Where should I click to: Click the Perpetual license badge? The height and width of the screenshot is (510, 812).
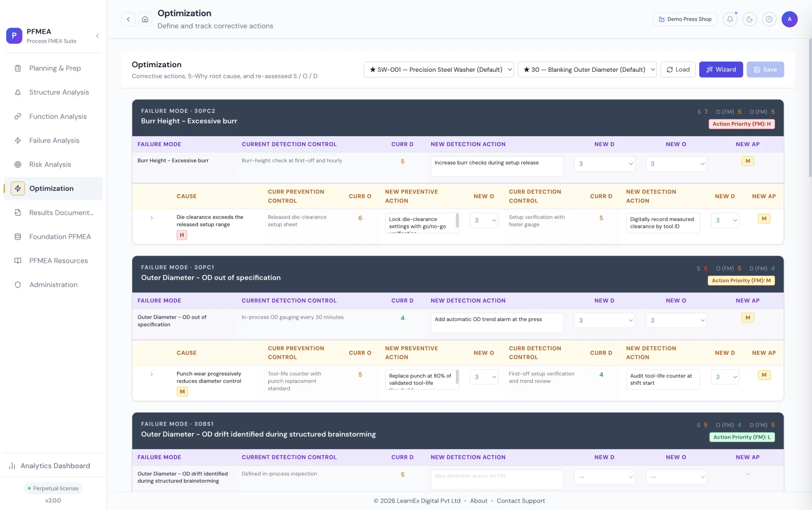53,488
